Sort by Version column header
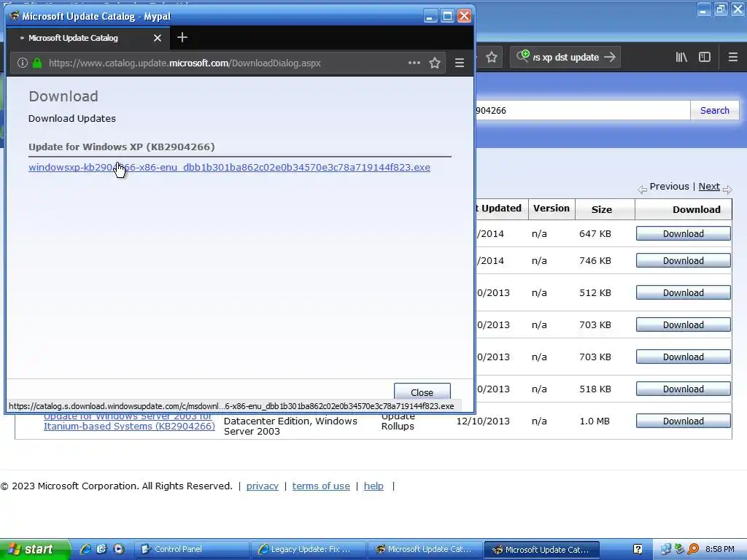Image resolution: width=747 pixels, height=560 pixels. (x=551, y=208)
